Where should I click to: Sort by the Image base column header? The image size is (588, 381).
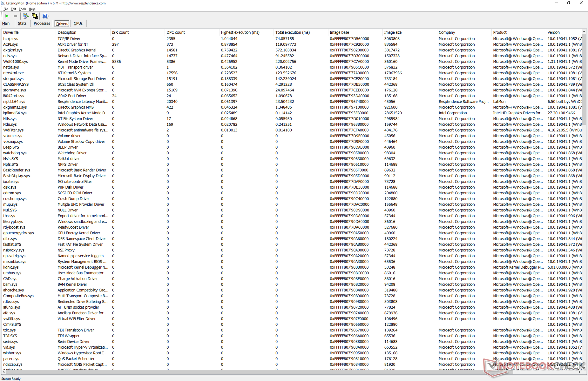pyautogui.click(x=355, y=32)
